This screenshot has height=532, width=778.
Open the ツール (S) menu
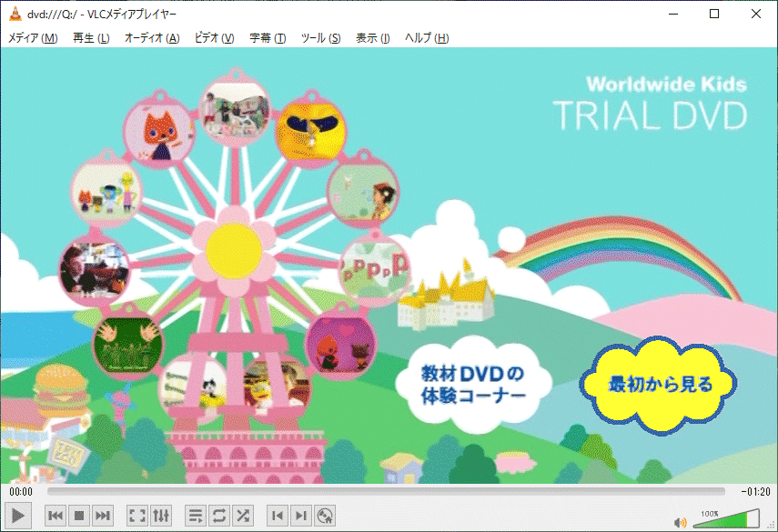pos(320,38)
